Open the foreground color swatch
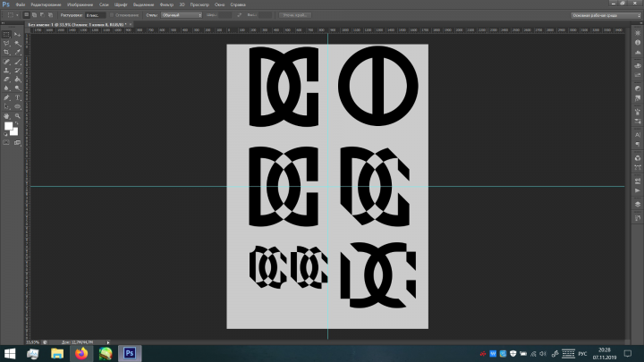 pyautogui.click(x=8, y=126)
